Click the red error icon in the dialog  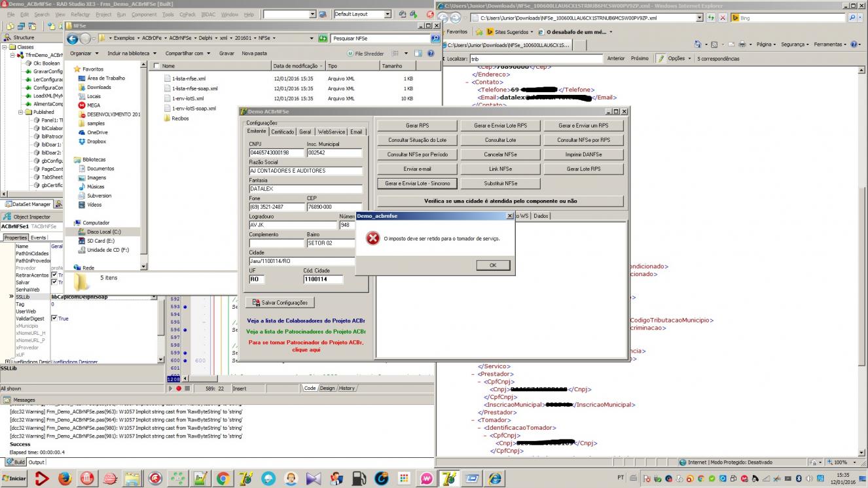(372, 239)
